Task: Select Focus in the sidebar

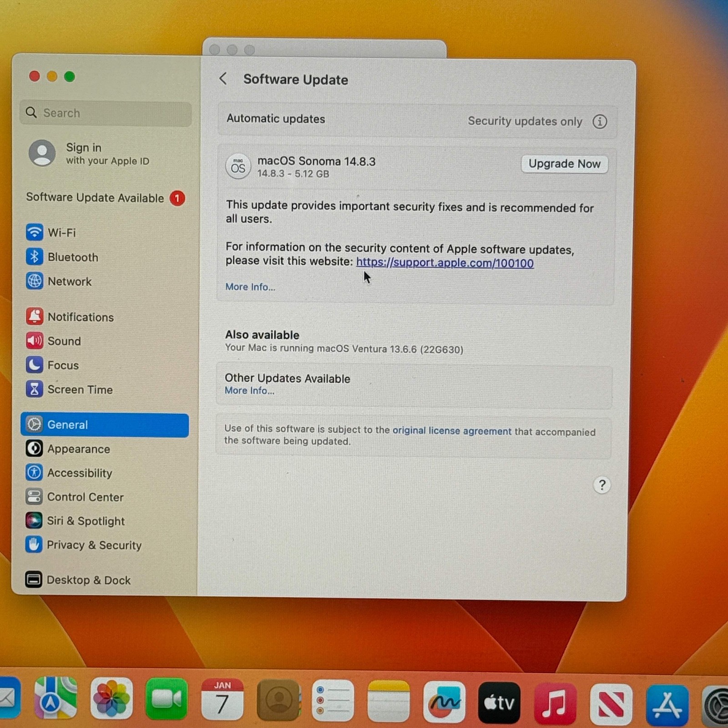Action: point(63,365)
